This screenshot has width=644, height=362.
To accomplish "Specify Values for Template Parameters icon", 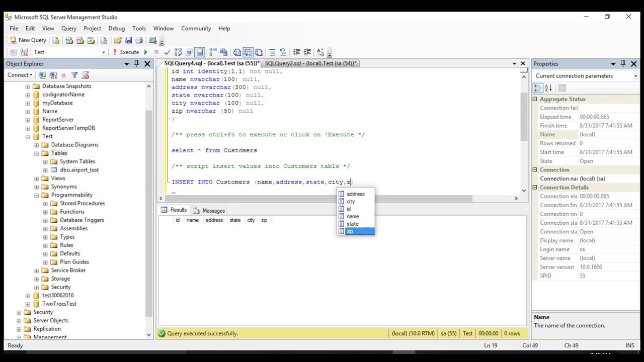I will 320,52.
